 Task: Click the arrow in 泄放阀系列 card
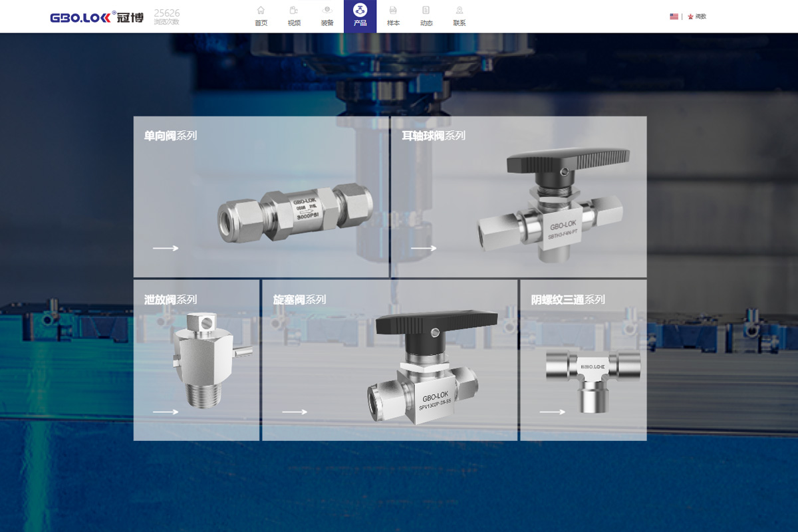pos(166,412)
